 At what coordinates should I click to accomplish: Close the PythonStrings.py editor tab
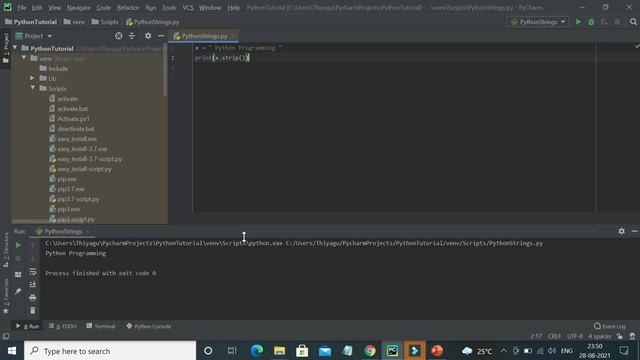tap(233, 36)
